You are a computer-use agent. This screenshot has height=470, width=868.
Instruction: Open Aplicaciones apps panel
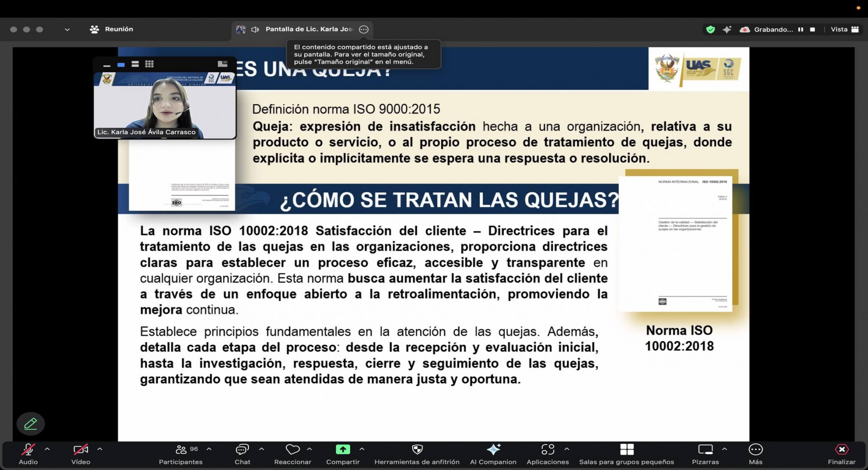pyautogui.click(x=547, y=454)
